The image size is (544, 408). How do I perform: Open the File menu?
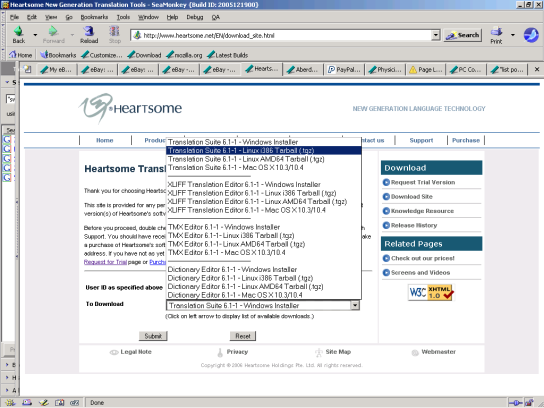point(14,17)
